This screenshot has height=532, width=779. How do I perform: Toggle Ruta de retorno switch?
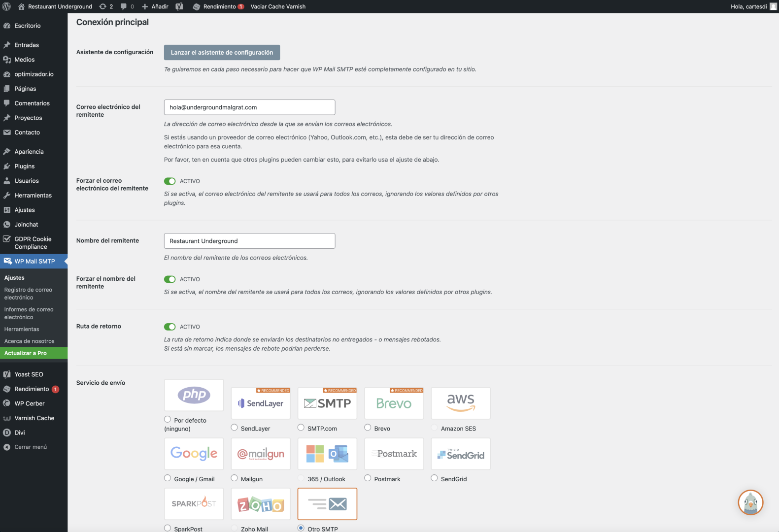170,327
